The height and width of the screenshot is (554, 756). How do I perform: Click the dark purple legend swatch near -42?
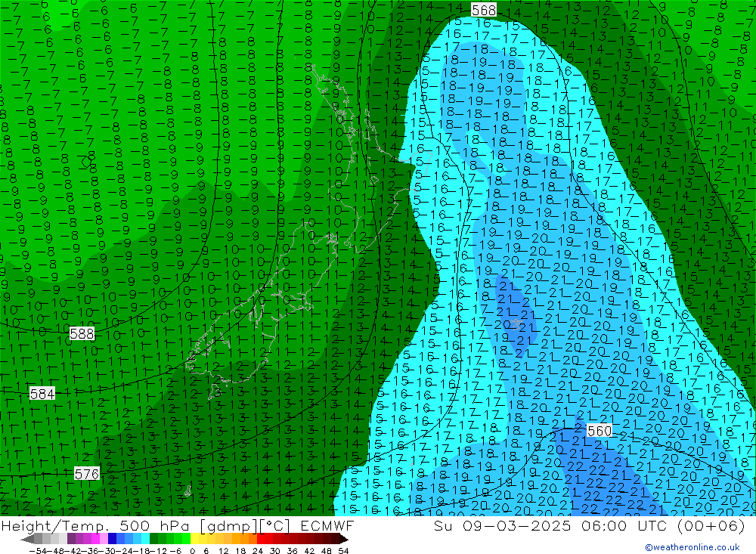pos(71,539)
